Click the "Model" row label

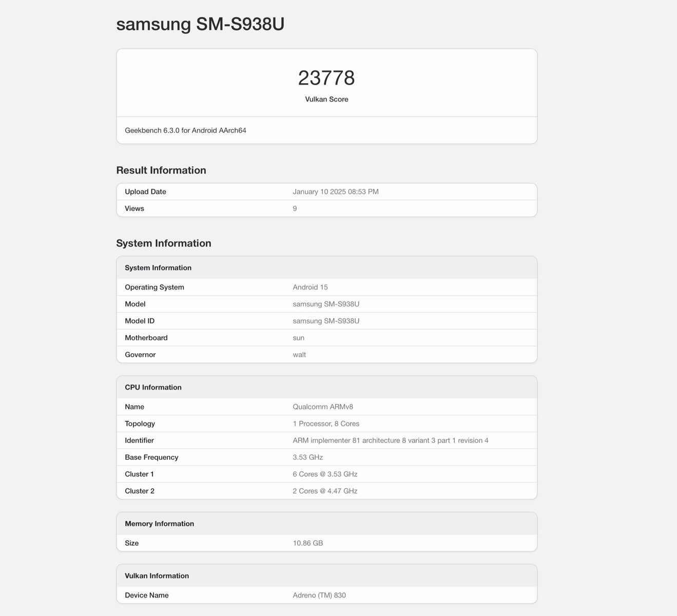(135, 304)
